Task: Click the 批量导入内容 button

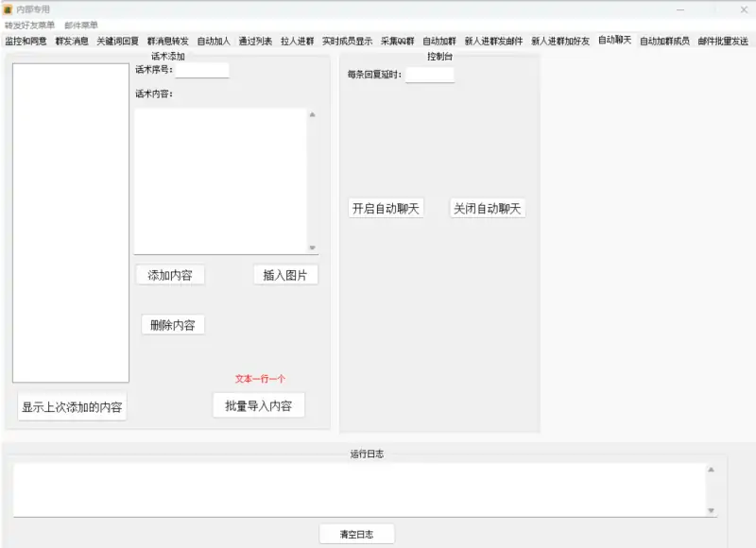Action: click(259, 405)
